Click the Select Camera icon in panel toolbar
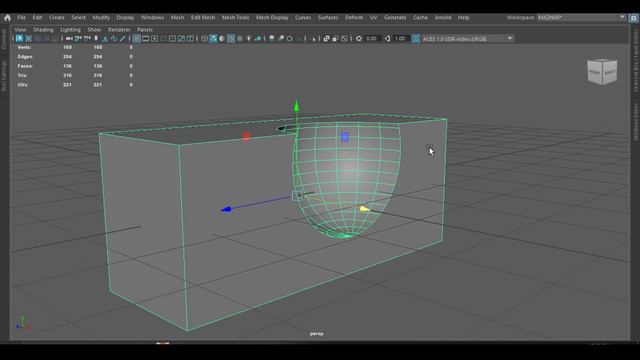 pos(69,38)
